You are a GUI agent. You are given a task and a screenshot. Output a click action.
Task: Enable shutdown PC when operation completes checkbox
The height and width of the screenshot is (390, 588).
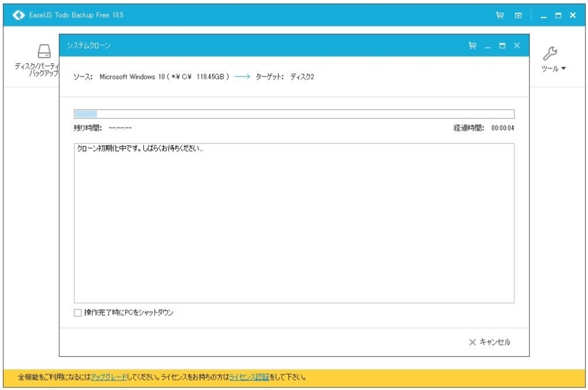tap(78, 313)
